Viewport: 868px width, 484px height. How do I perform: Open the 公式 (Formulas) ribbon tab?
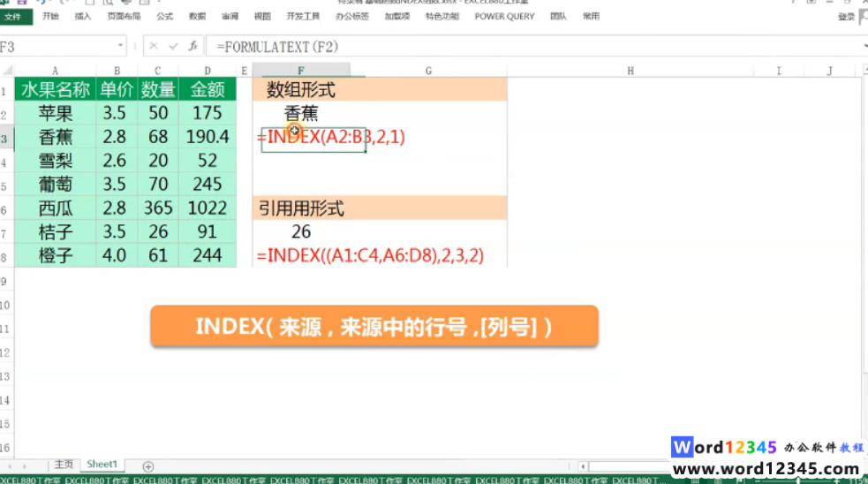coord(164,16)
